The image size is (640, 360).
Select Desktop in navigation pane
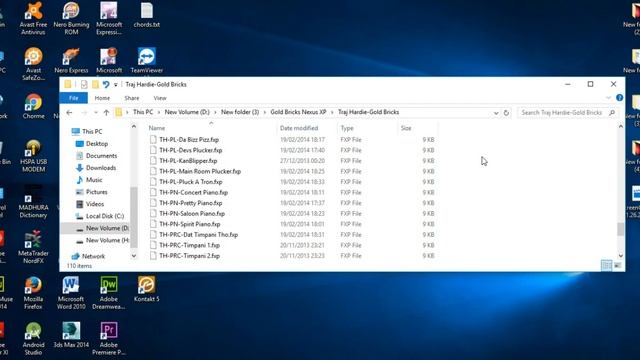(x=97, y=144)
